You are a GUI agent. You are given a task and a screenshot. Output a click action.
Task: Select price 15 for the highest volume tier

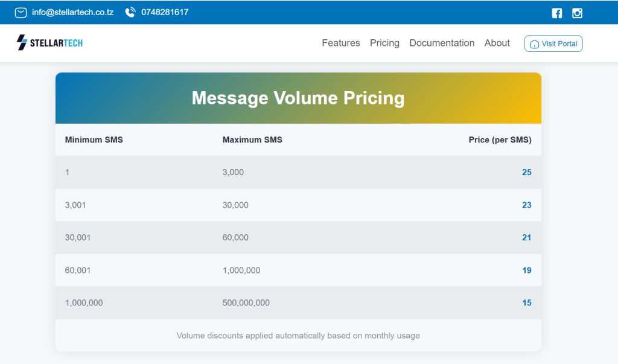click(x=526, y=302)
